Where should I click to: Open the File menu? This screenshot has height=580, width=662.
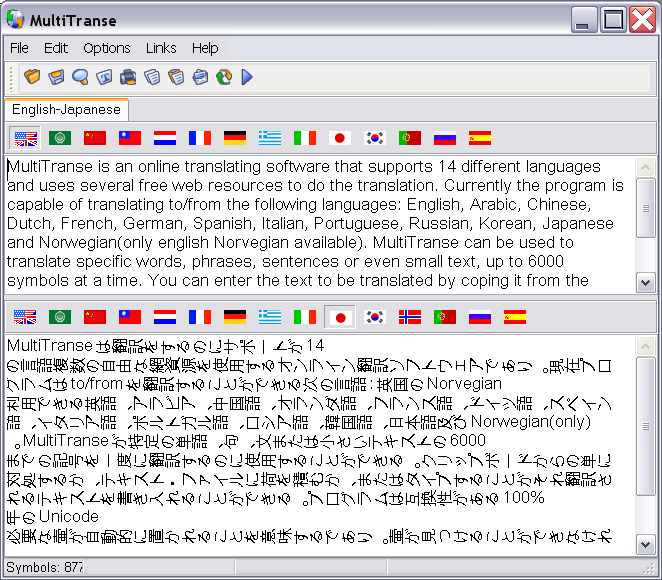pos(19,48)
